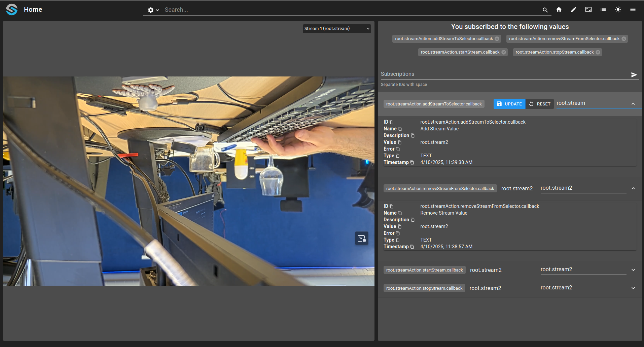Expand the stopStream.callback panel
This screenshot has height=347, width=644.
633,288
